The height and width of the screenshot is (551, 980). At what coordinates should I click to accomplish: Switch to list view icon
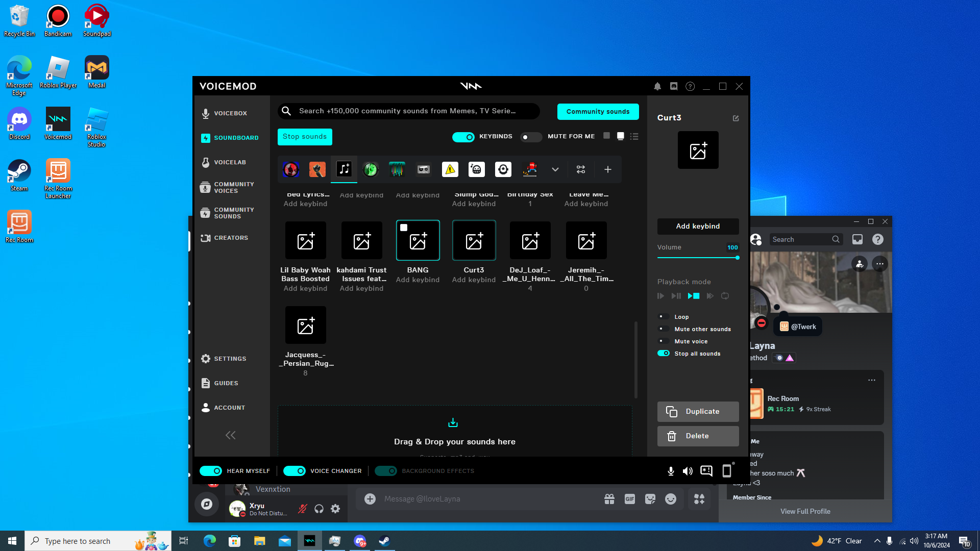(x=634, y=136)
